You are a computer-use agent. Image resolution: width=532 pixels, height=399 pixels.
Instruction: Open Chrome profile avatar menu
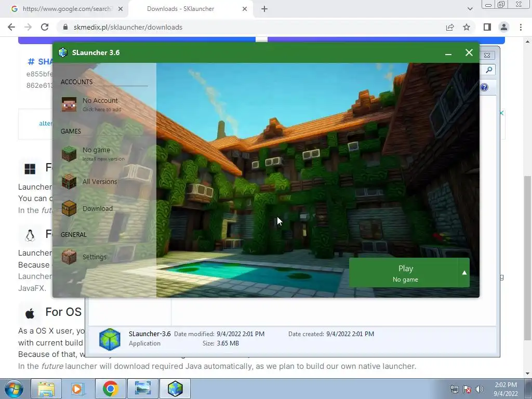pyautogui.click(x=504, y=27)
